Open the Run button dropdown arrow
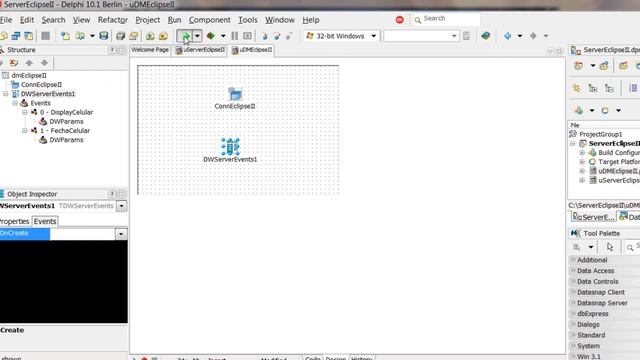Screen dimensions: 640x360 [197, 36]
